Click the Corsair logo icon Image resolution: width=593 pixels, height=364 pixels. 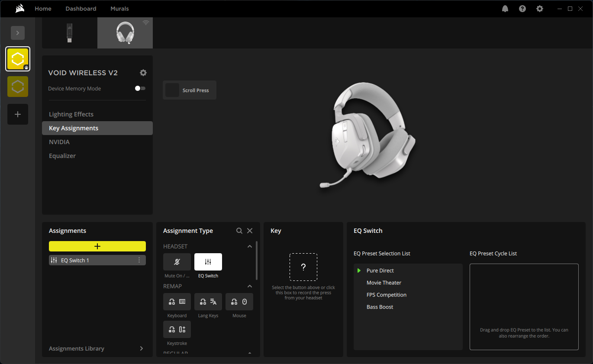tap(19, 9)
